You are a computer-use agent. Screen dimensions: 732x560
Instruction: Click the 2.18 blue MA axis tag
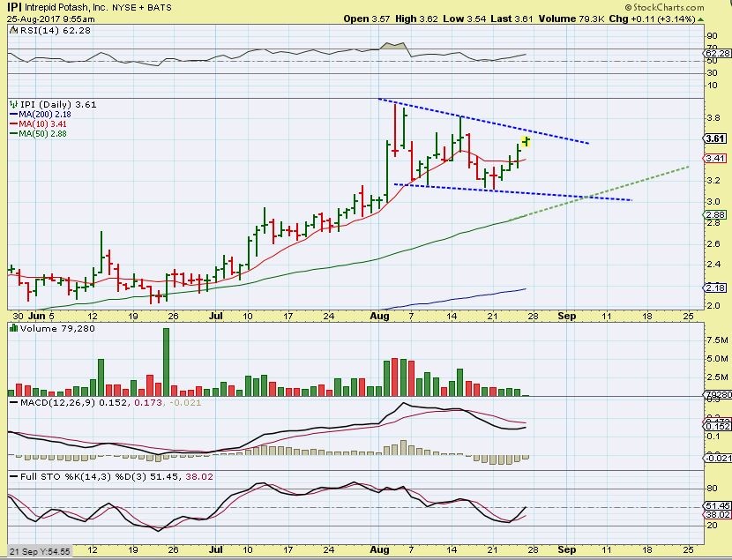(x=715, y=288)
